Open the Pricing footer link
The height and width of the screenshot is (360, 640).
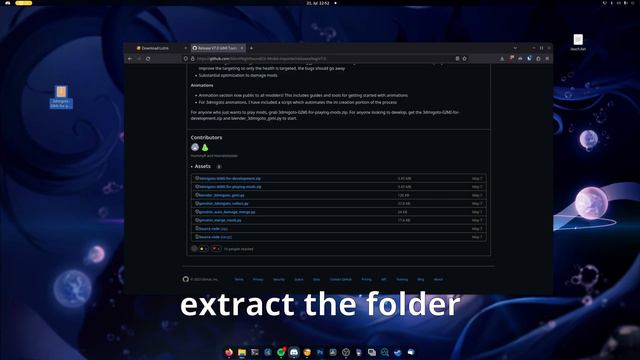click(x=367, y=280)
